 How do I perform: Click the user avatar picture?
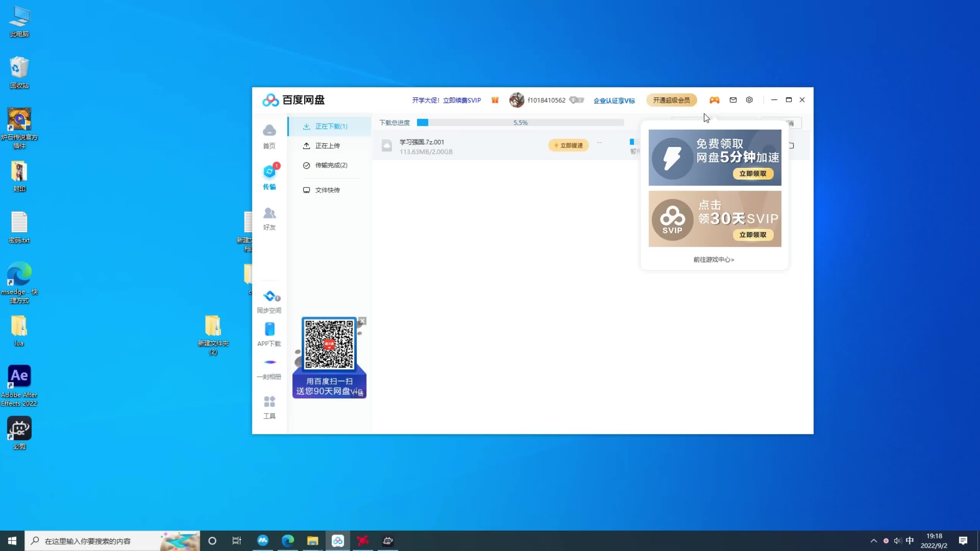[516, 100]
